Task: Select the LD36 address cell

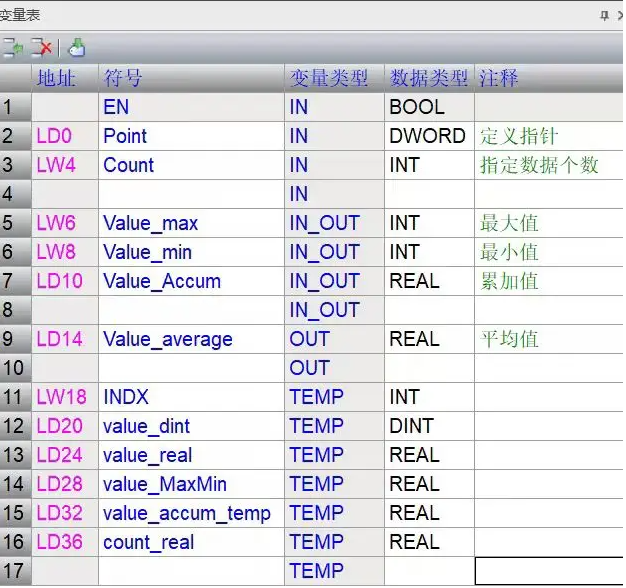Action: 65,542
